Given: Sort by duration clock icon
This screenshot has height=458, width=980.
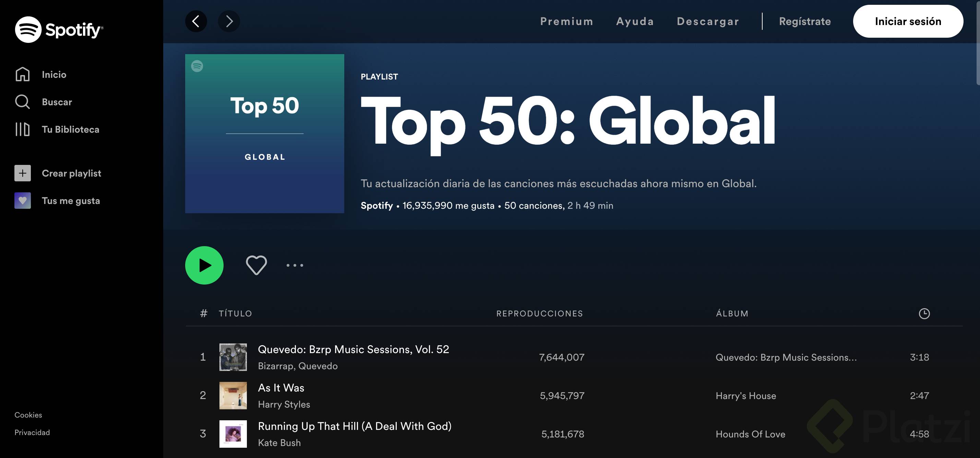Looking at the screenshot, I should [924, 313].
